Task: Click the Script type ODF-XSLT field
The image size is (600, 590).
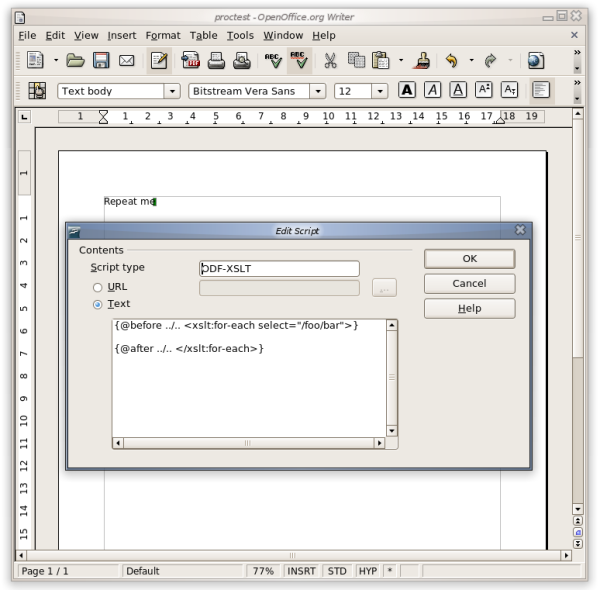Action: pyautogui.click(x=279, y=269)
